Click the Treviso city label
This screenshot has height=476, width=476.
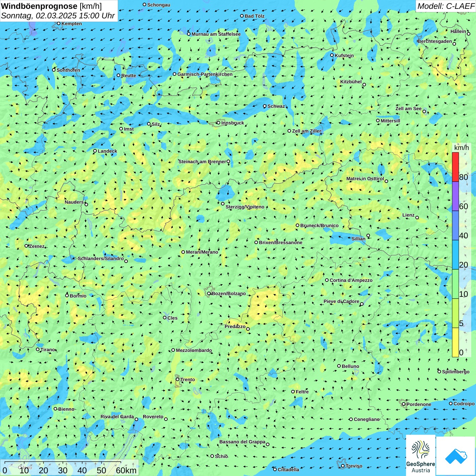(354, 466)
